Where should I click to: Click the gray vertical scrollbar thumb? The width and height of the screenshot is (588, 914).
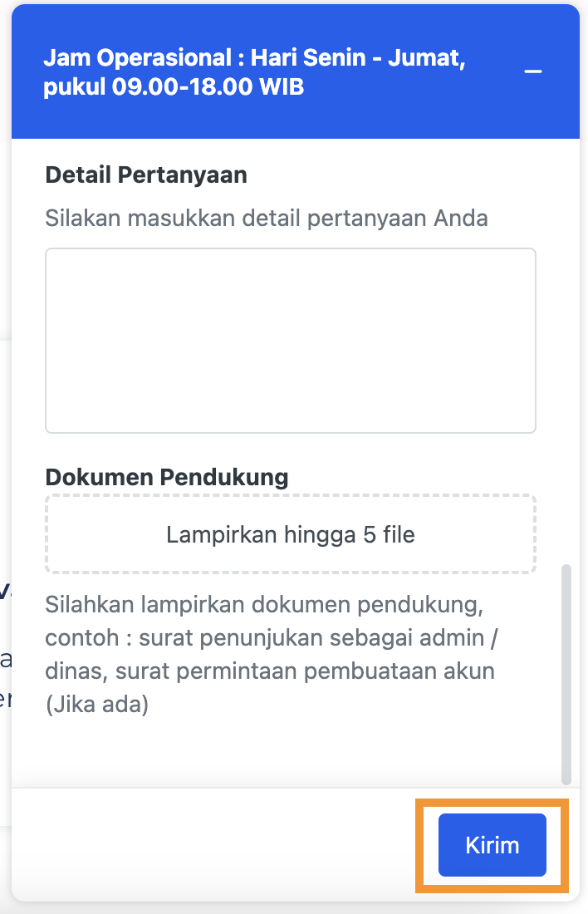pyautogui.click(x=566, y=673)
